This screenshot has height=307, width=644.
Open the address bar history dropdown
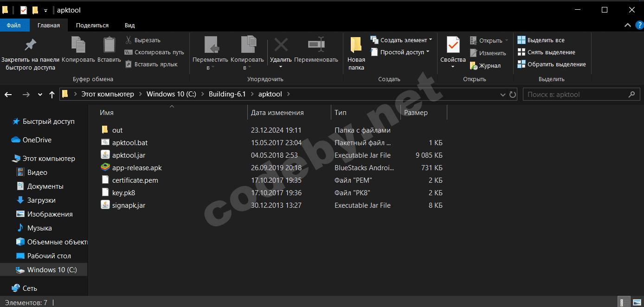(503, 95)
